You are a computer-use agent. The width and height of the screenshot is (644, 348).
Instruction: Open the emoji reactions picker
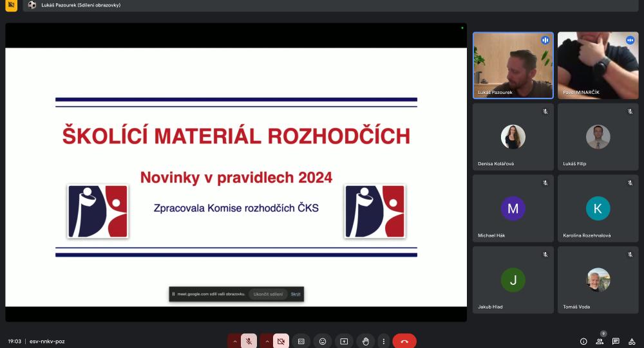[323, 342]
